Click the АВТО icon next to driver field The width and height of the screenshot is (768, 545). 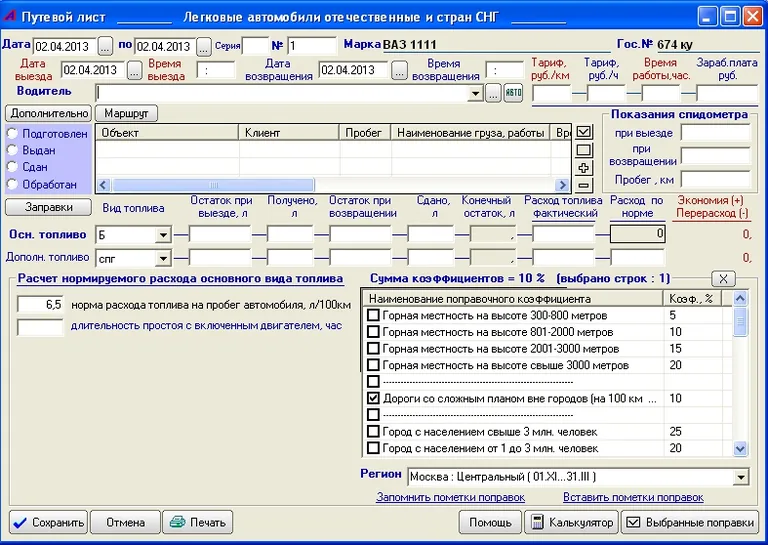pyautogui.click(x=513, y=93)
